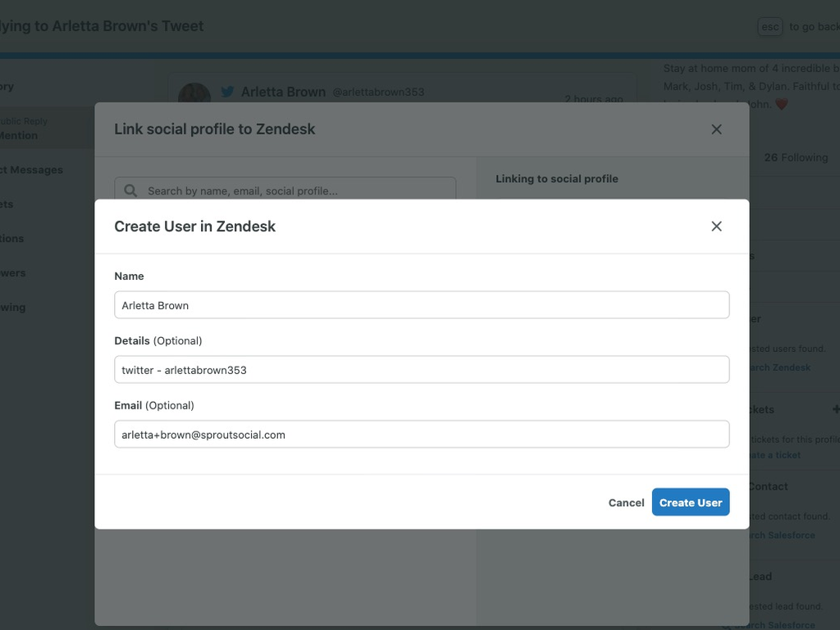Close the Link social profile dialog
The height and width of the screenshot is (630, 840).
pos(716,129)
